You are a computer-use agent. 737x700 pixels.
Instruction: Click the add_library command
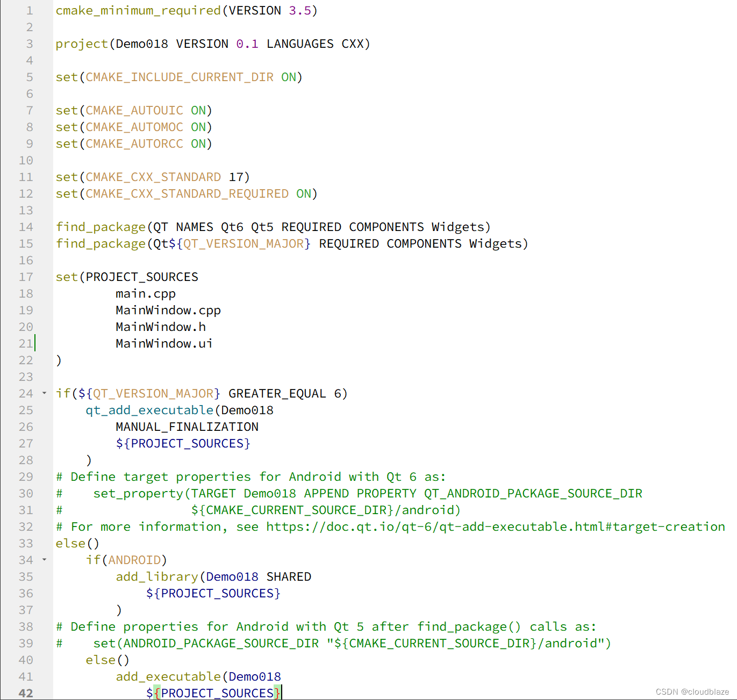[157, 577]
